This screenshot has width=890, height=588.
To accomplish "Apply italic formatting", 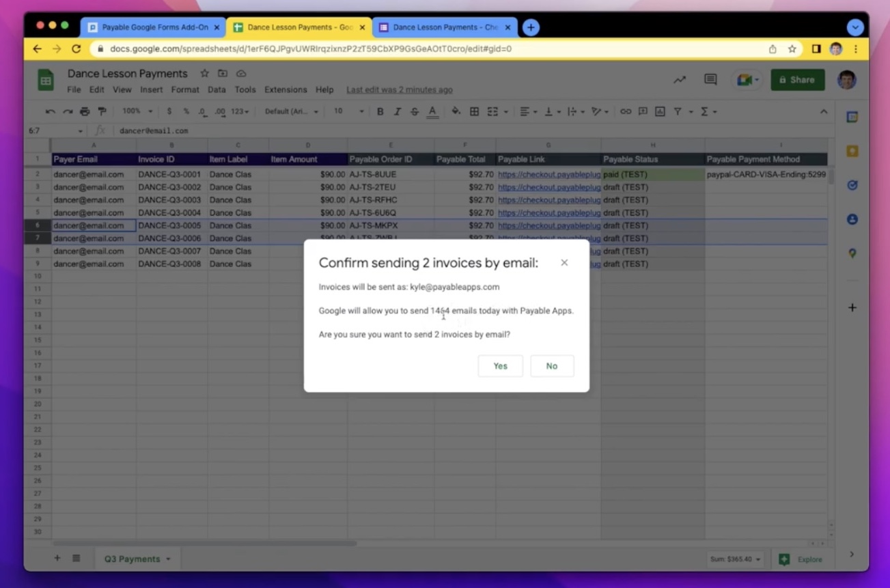I will point(398,111).
